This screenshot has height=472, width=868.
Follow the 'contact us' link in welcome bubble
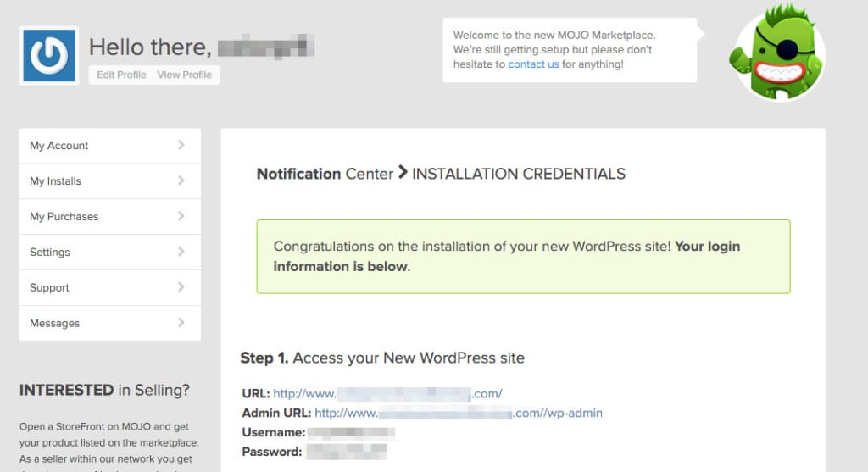tap(533, 64)
